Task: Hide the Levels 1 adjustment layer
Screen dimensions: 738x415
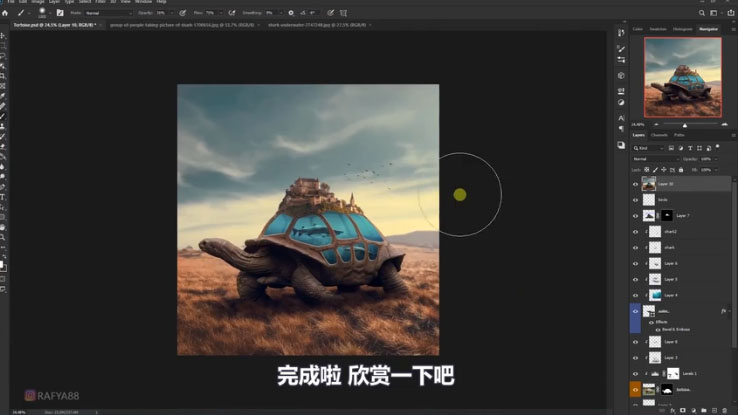Action: 636,372
